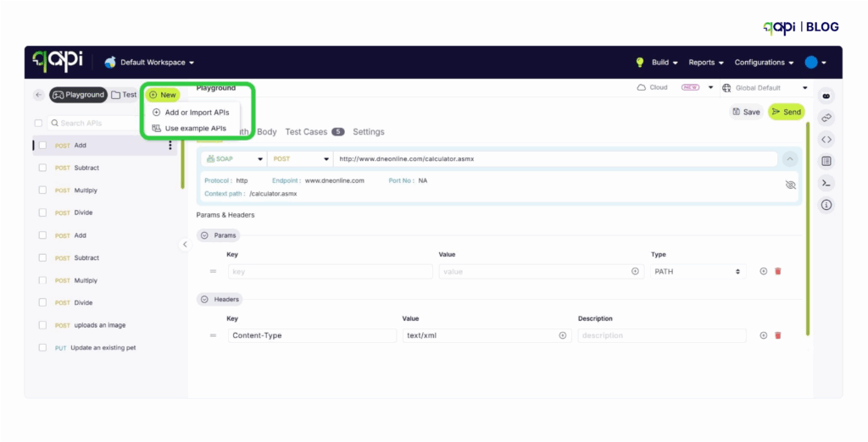This screenshot has width=868, height=442.
Task: Select all APIs with the search-row checkbox
Action: click(38, 124)
